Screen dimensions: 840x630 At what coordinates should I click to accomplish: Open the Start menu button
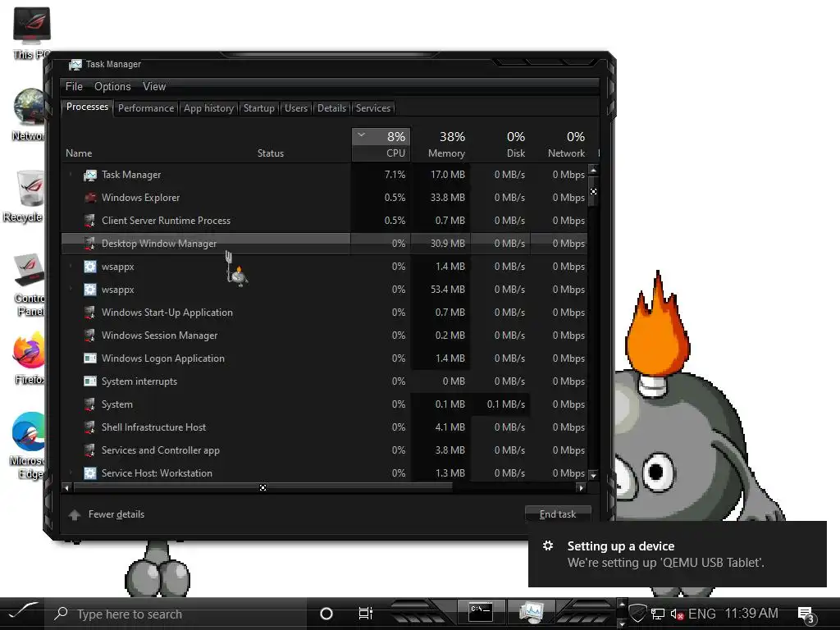tap(21, 613)
